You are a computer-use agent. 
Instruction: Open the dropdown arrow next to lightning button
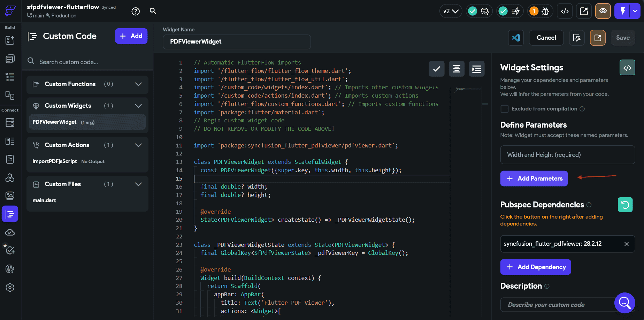coord(635,11)
